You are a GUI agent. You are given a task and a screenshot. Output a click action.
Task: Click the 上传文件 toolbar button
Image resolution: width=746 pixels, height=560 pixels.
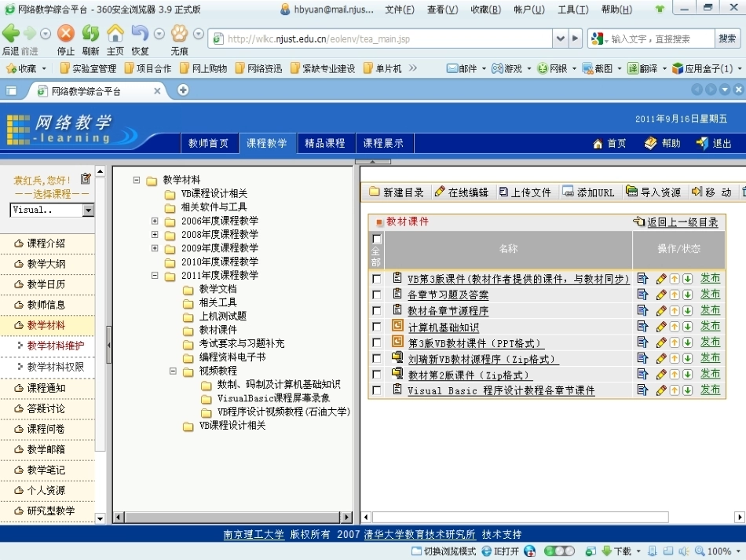click(525, 192)
